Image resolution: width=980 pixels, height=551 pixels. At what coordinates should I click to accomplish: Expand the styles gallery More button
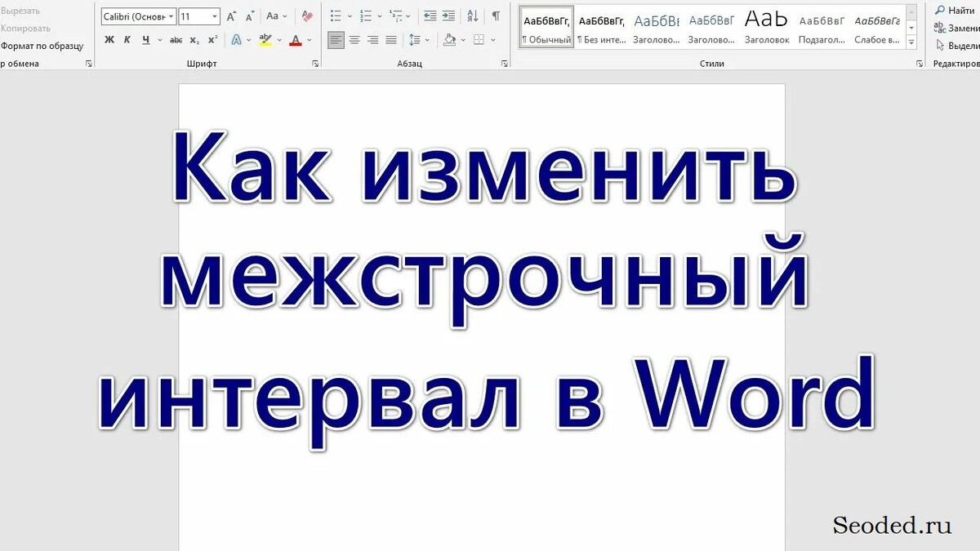click(911, 42)
